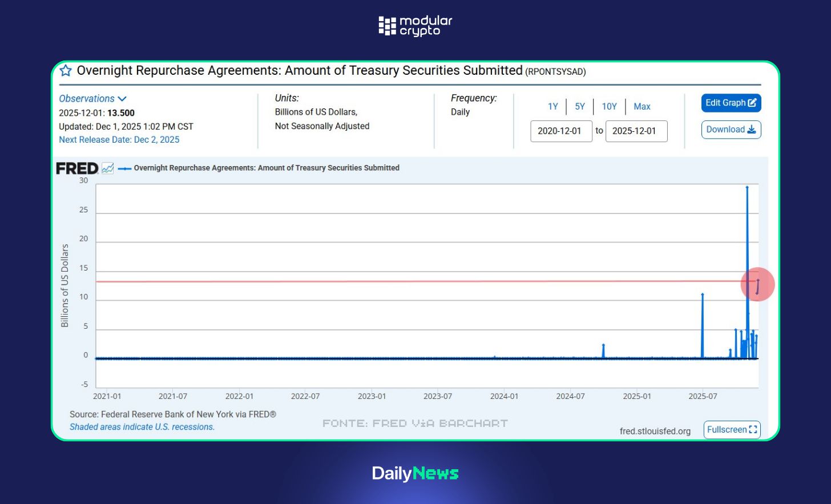Click the chart icon next to FRED

(108, 168)
